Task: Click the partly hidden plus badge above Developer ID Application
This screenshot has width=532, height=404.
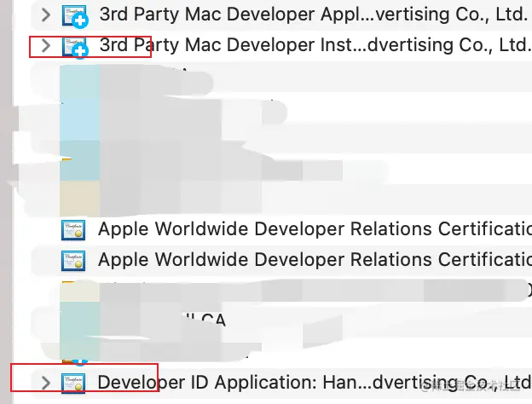Action: pyautogui.click(x=80, y=362)
